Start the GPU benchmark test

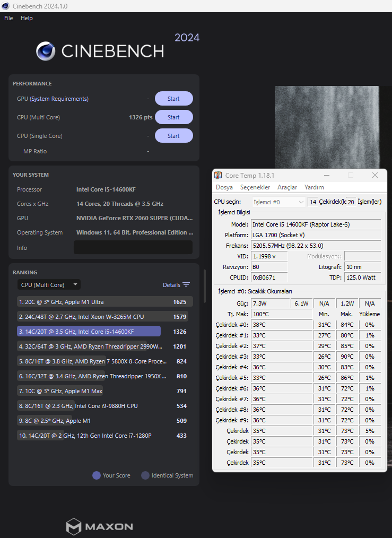pyautogui.click(x=173, y=99)
